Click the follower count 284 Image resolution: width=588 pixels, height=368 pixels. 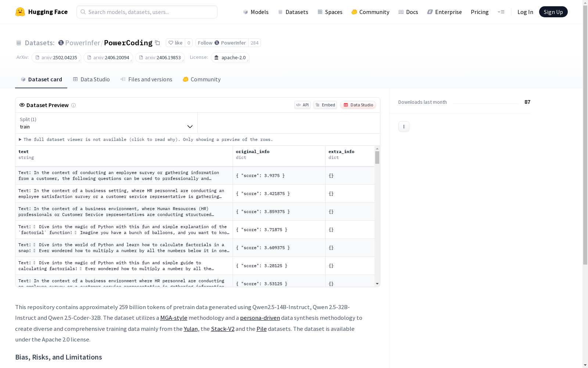coord(255,43)
